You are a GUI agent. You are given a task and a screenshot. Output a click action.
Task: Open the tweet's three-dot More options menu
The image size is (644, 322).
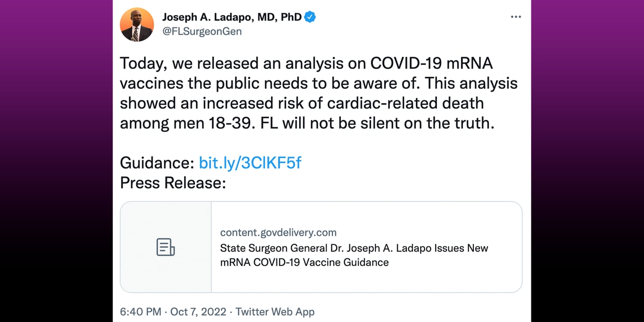(516, 17)
